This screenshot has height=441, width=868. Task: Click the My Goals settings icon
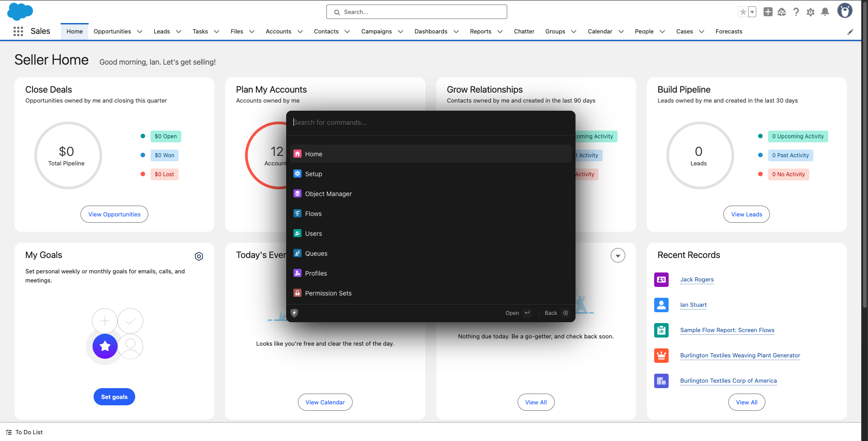tap(199, 256)
